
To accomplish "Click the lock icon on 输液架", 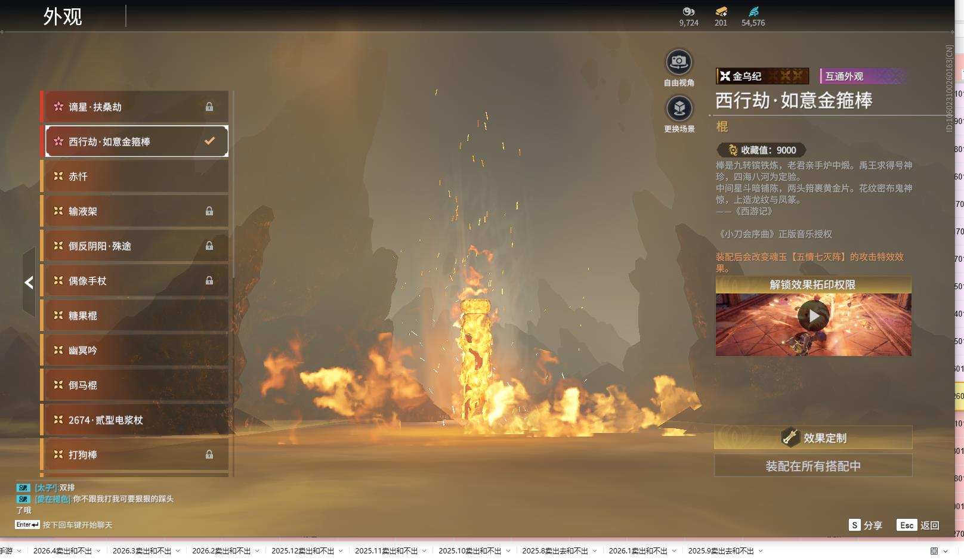I will [x=209, y=211].
